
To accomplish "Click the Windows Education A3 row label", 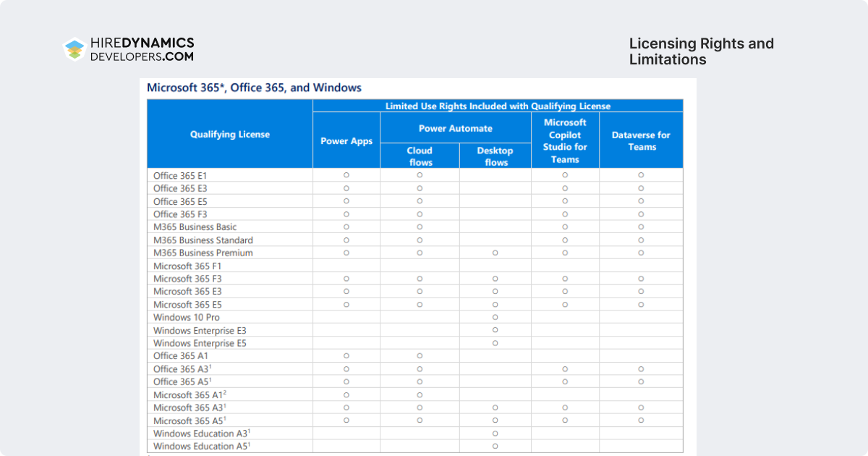I will (x=202, y=434).
